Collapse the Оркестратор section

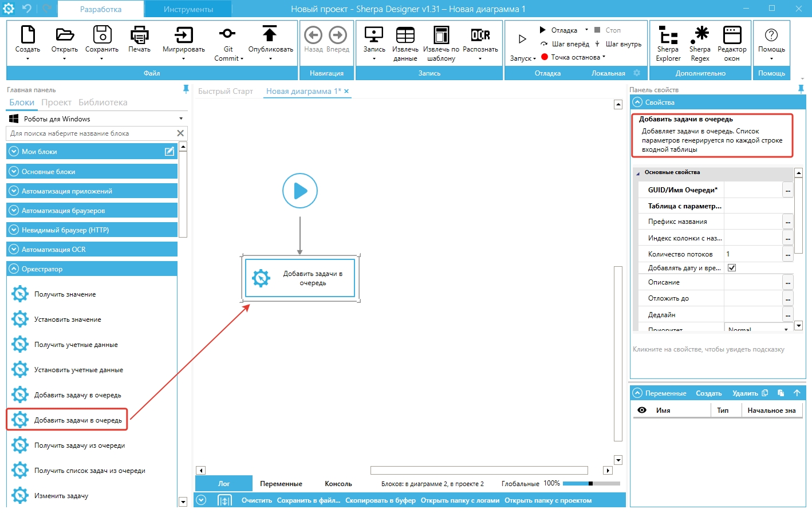click(14, 269)
